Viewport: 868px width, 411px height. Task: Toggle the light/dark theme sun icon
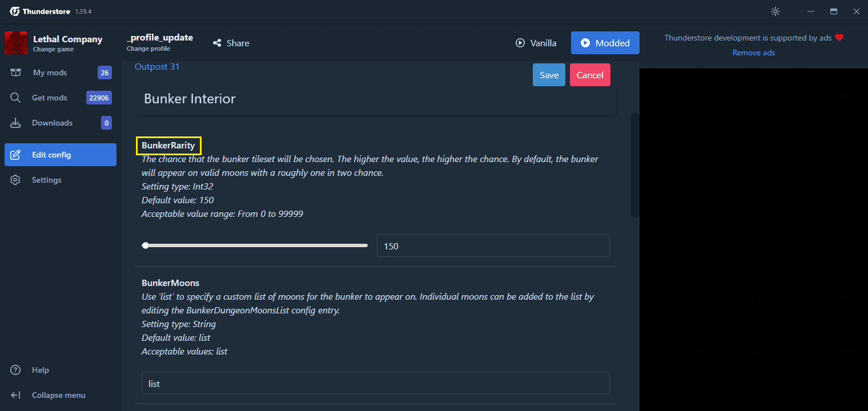point(775,11)
